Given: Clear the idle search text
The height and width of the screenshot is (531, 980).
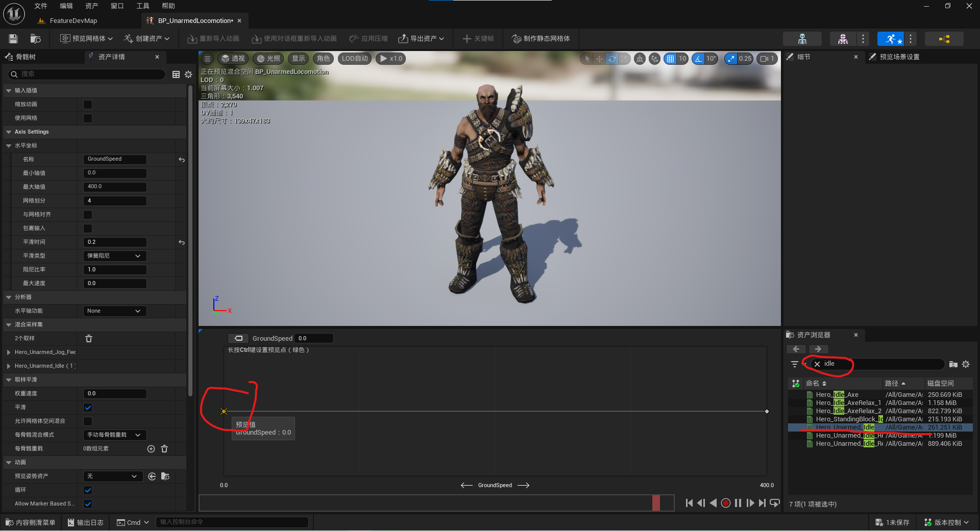Looking at the screenshot, I should pos(817,364).
